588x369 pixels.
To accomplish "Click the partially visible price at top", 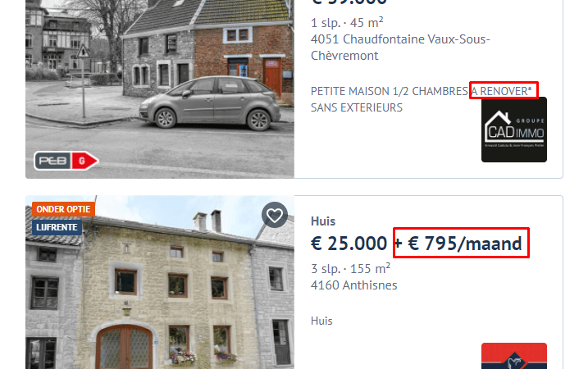I will click(349, 2).
